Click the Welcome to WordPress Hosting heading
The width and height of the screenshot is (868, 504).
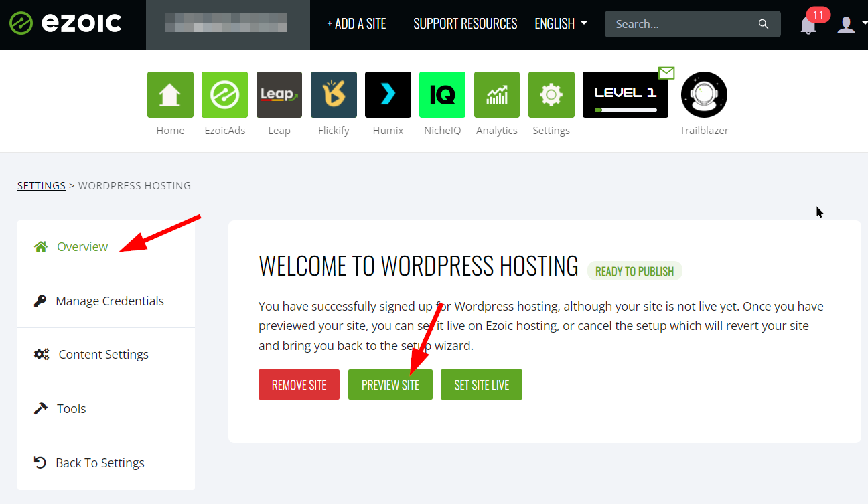point(419,266)
